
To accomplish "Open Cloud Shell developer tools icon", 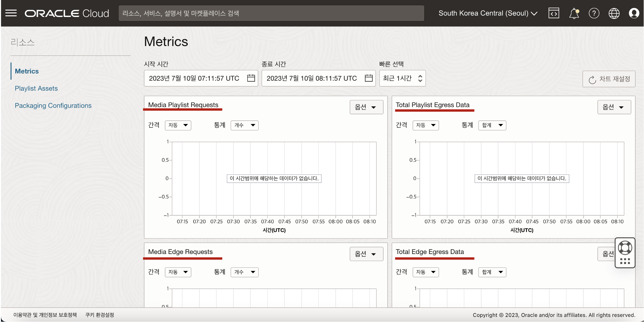I will [554, 13].
